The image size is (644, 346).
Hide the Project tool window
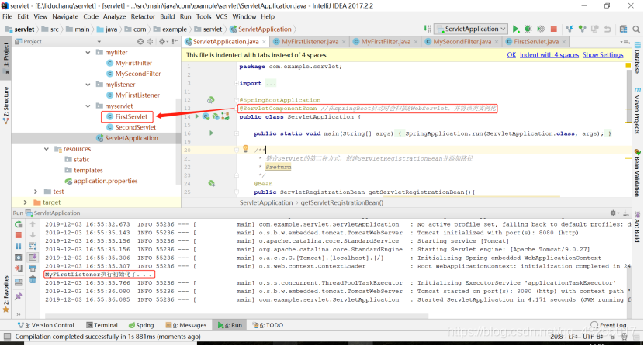point(175,41)
